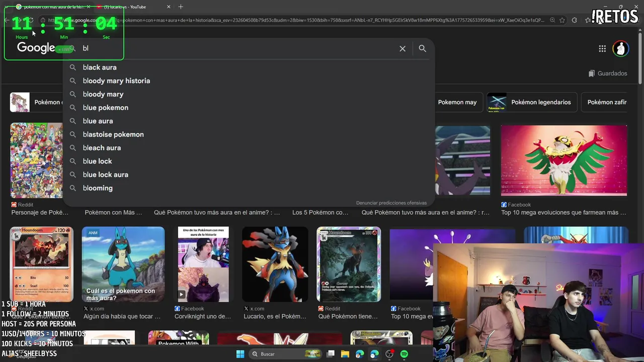Click the Reddit source label under collage
Viewport: 644px width, 362px height.
tap(22, 205)
